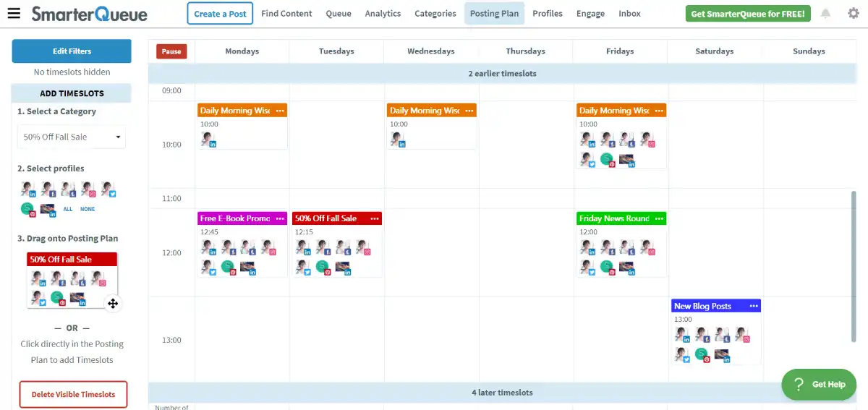Open options for New Blog Posts timeslot

[x=753, y=307]
